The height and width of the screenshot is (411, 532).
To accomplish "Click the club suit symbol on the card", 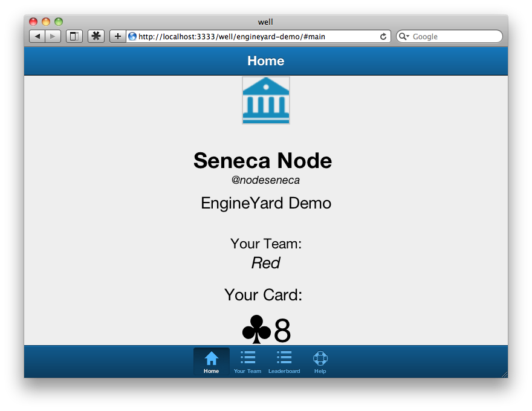I will coord(256,329).
